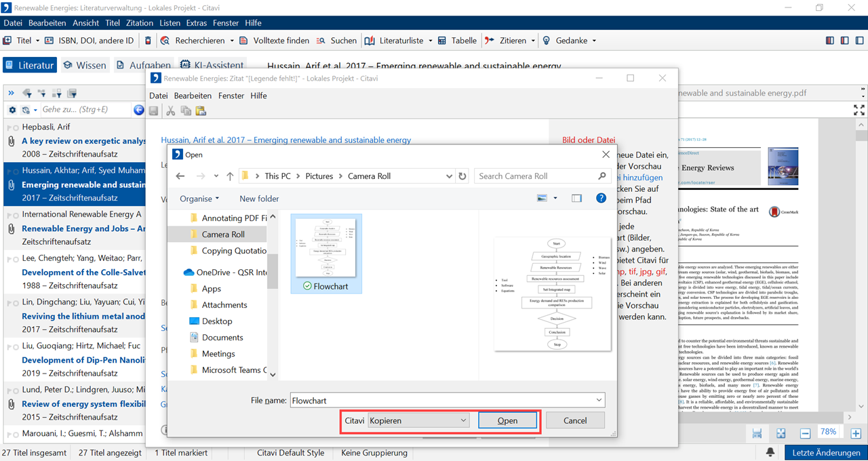Click the Open button to insert Flowchart
Screen dimensions: 868x461
click(507, 420)
